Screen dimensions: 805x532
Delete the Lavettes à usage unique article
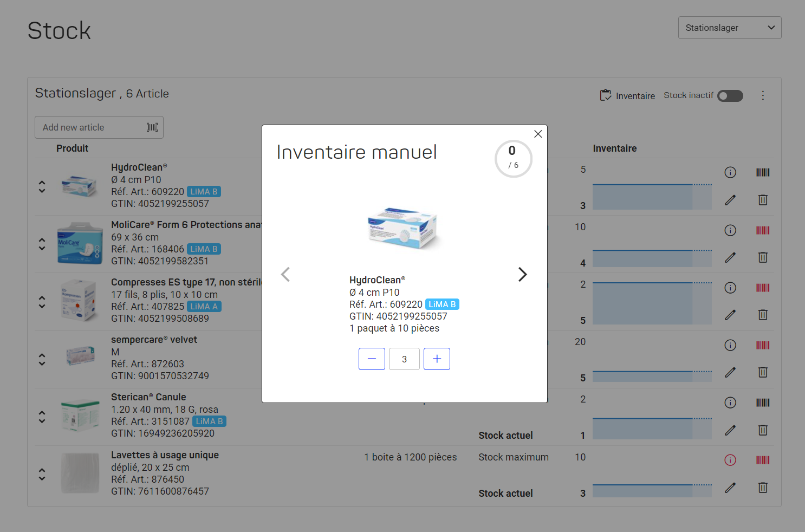(763, 488)
